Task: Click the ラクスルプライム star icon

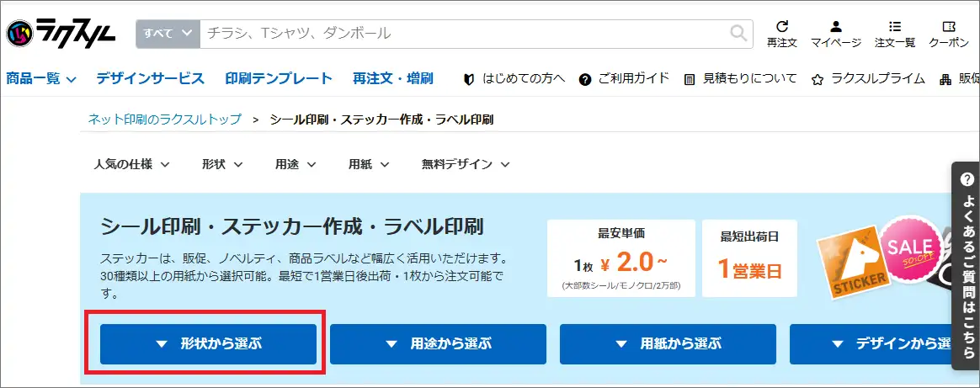Action: point(817,80)
